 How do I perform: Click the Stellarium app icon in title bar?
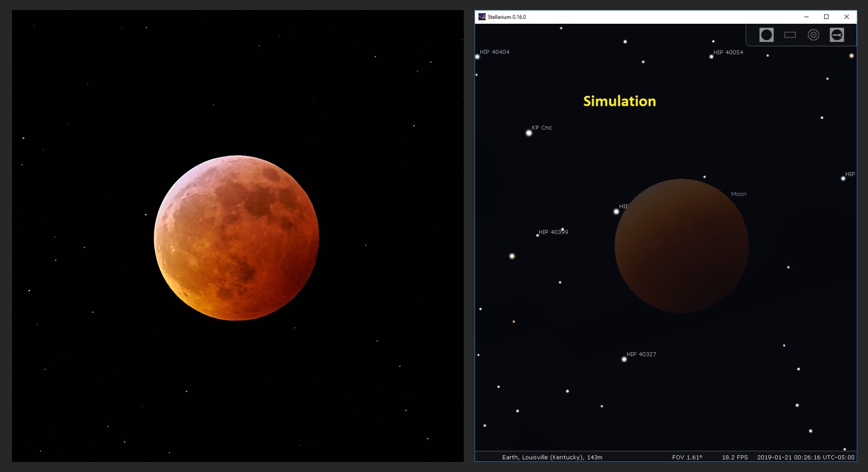(481, 17)
